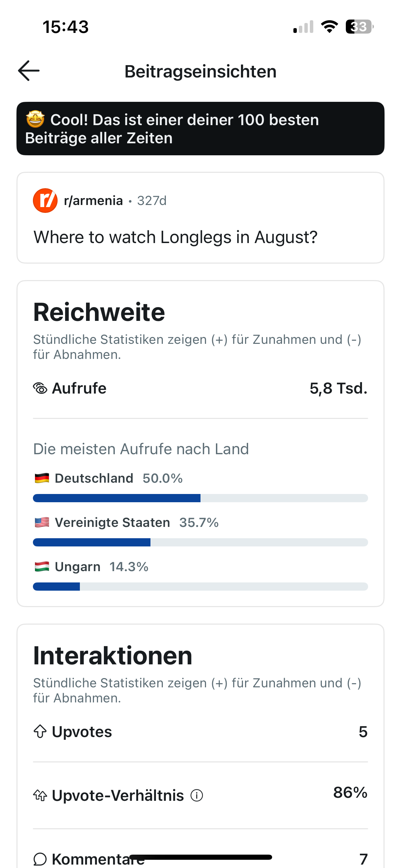This screenshot has height=868, width=401.
Task: Tap the Reichweite section heading
Action: click(99, 312)
